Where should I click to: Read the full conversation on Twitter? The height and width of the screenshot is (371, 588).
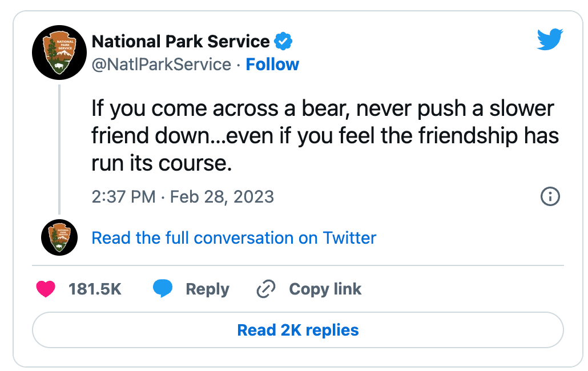(233, 237)
